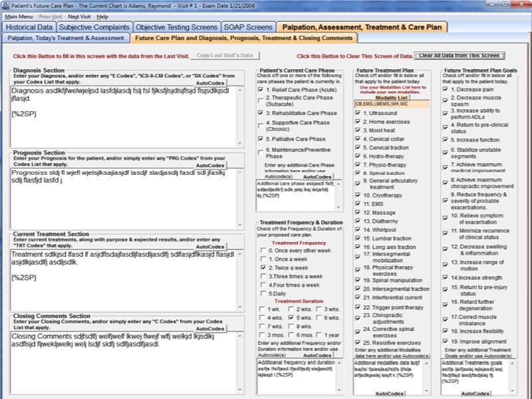
Task: Uncheck Increase strength goal
Action: coord(446,277)
